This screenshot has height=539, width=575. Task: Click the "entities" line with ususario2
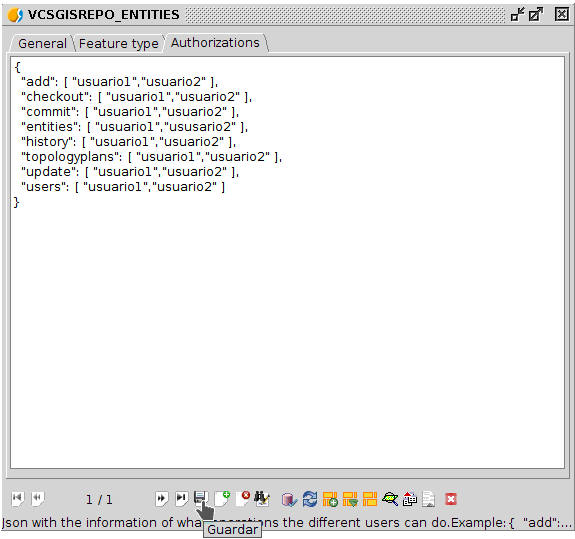[x=135, y=126]
